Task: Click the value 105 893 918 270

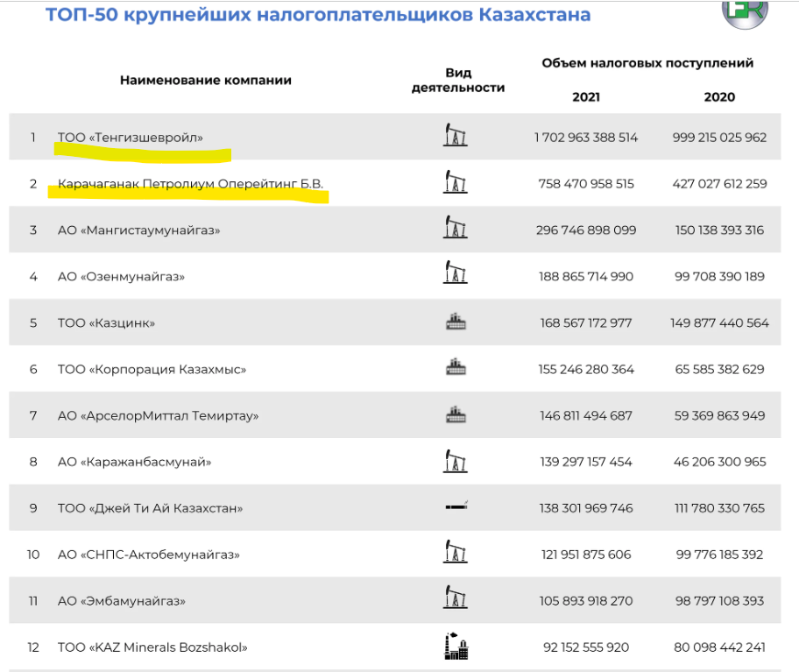Action: click(586, 601)
